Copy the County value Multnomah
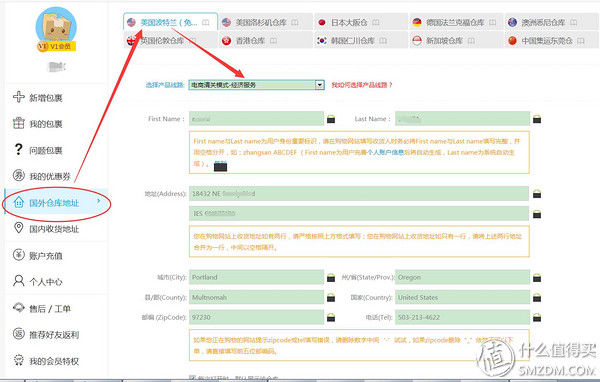600x382 pixels. pos(331,297)
